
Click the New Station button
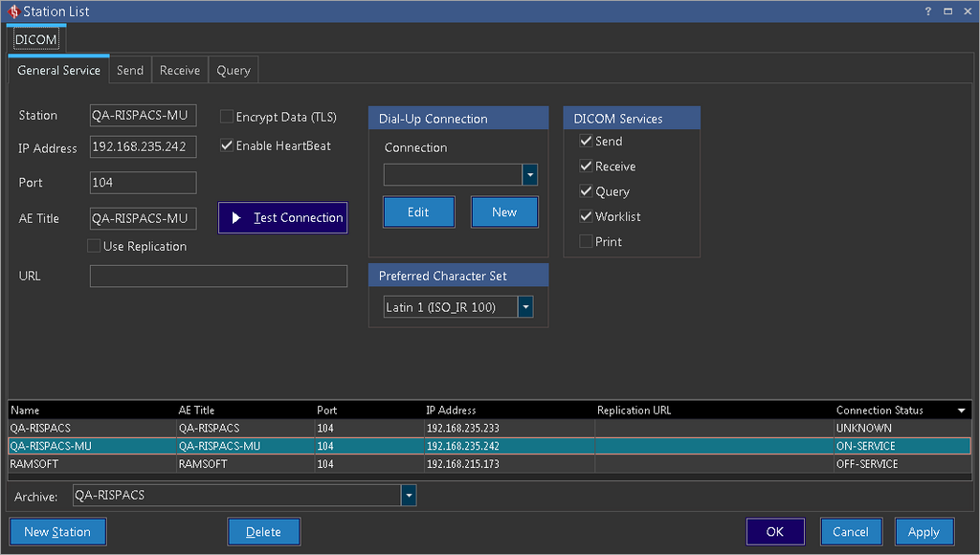click(57, 532)
